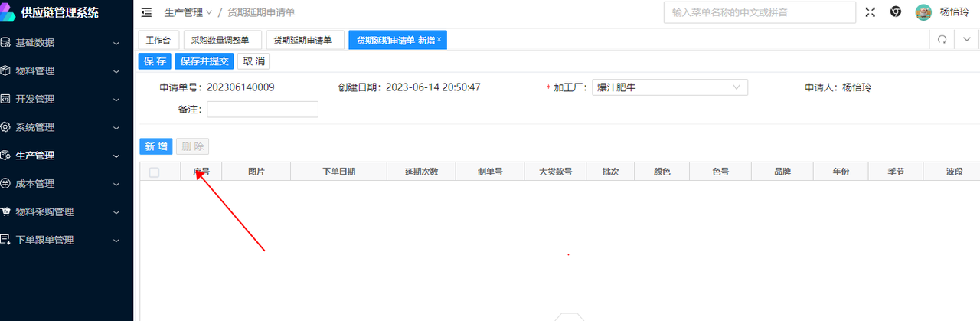This screenshot has height=321, width=980.
Task: Switch to the 工作台 tab
Action: pyautogui.click(x=158, y=41)
